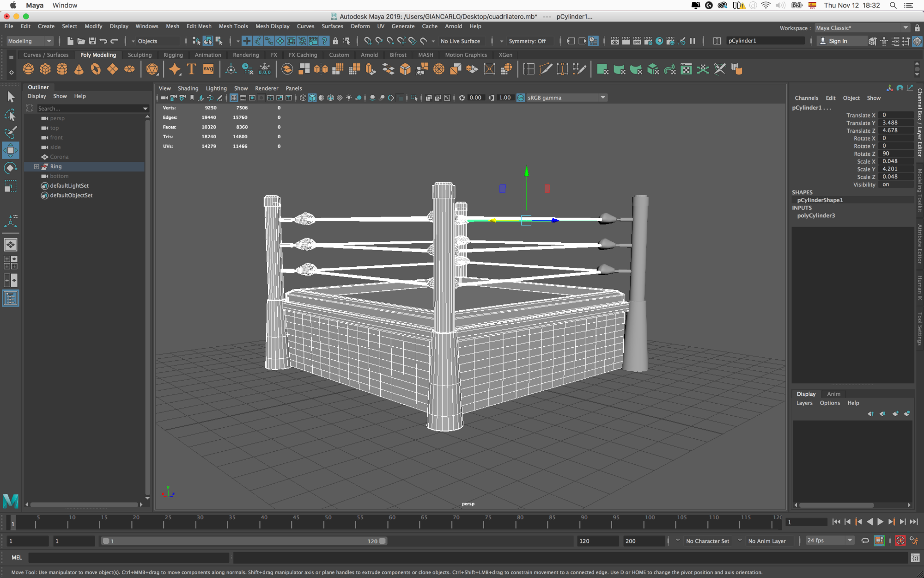Open the Hypershade sphere icon

click(659, 41)
